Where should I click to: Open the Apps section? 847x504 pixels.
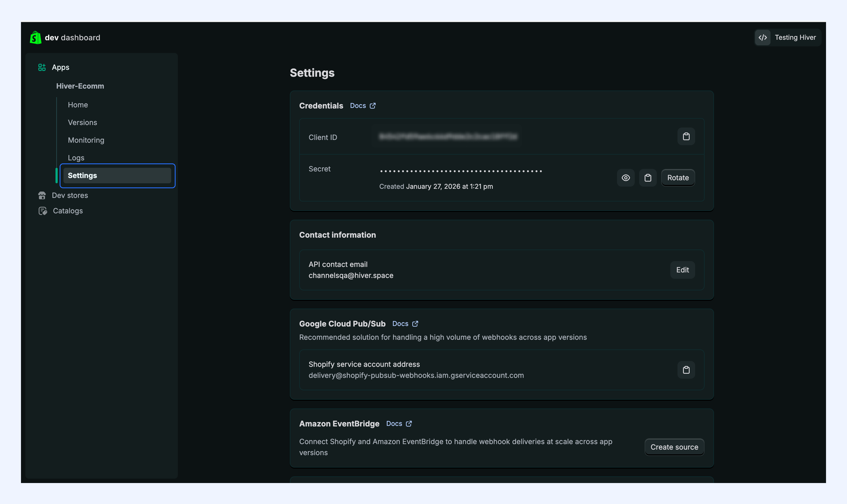[x=60, y=67]
